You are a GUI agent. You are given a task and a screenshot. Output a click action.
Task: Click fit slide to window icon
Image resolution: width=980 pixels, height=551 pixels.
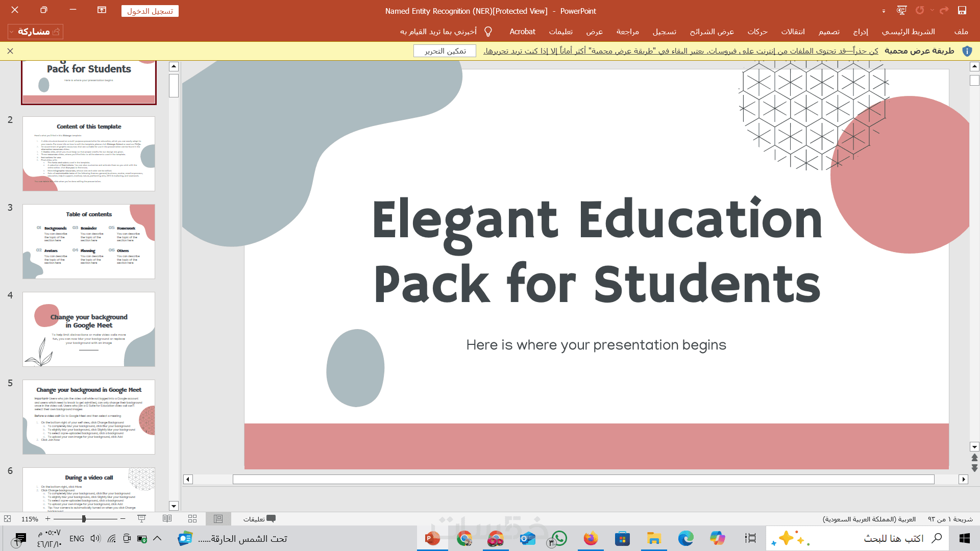pyautogui.click(x=7, y=519)
